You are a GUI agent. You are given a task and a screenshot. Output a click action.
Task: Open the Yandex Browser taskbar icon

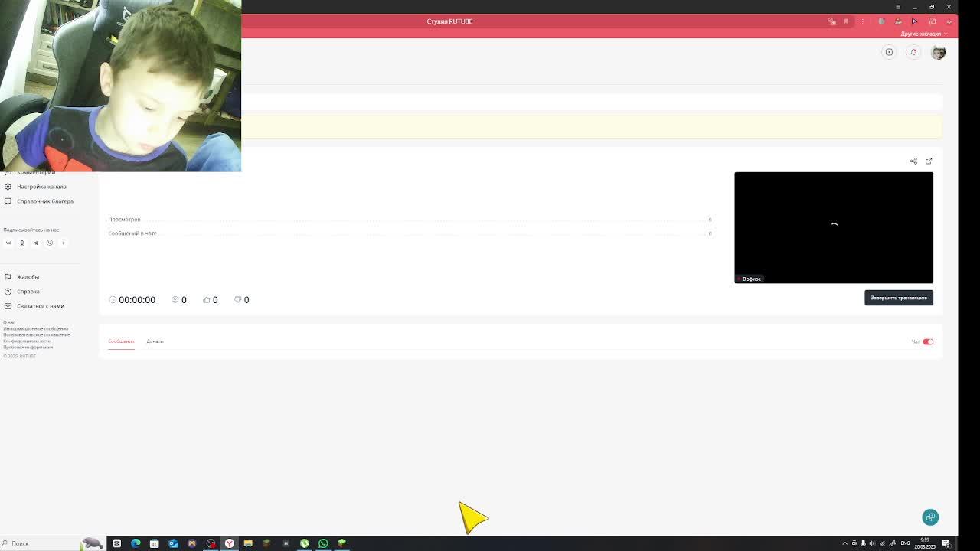(x=229, y=543)
